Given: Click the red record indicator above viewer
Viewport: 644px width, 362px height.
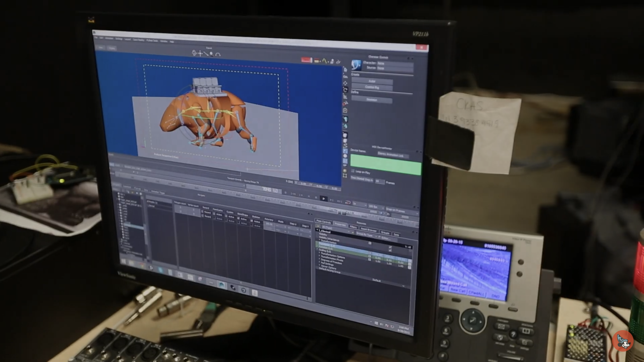Looking at the screenshot, I should pos(307,60).
